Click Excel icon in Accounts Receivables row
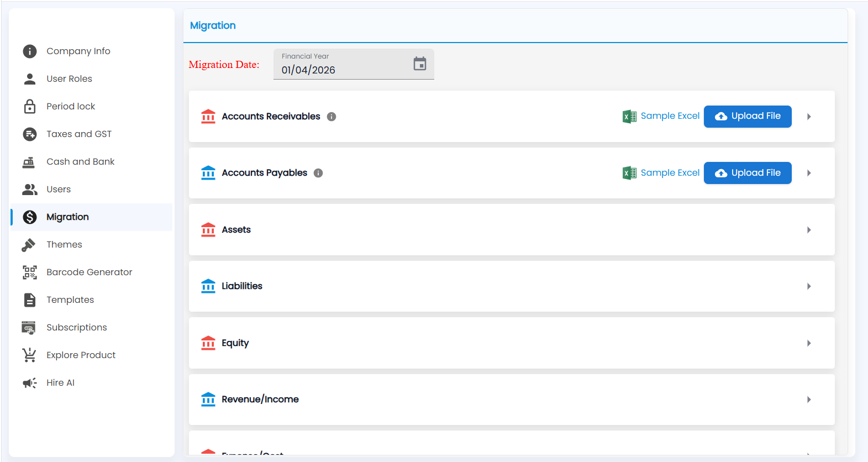The width and height of the screenshot is (868, 462). point(630,117)
